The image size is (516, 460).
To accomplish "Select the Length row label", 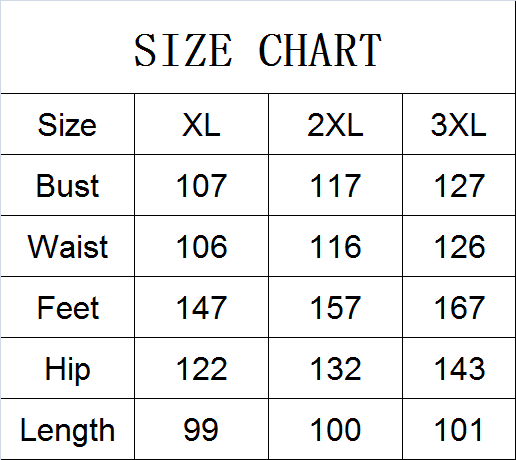I will pyautogui.click(x=67, y=429).
